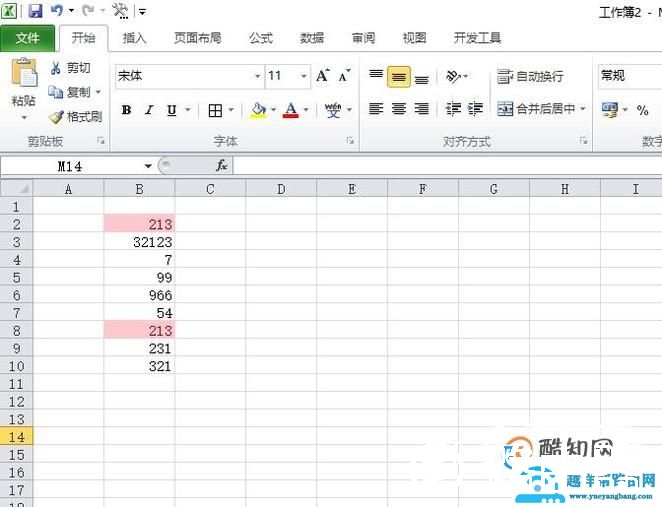The height and width of the screenshot is (507, 662).
Task: Open the 文件 File tab
Action: pyautogui.click(x=27, y=38)
